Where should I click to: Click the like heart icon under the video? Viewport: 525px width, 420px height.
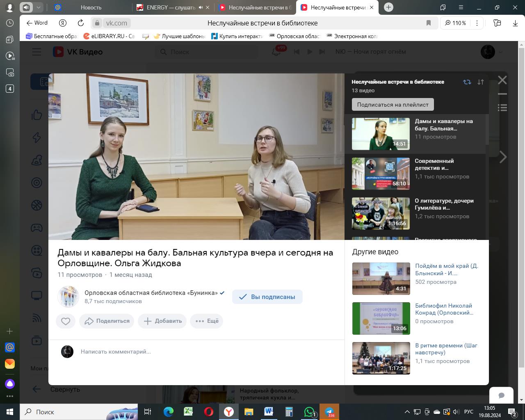coord(66,321)
